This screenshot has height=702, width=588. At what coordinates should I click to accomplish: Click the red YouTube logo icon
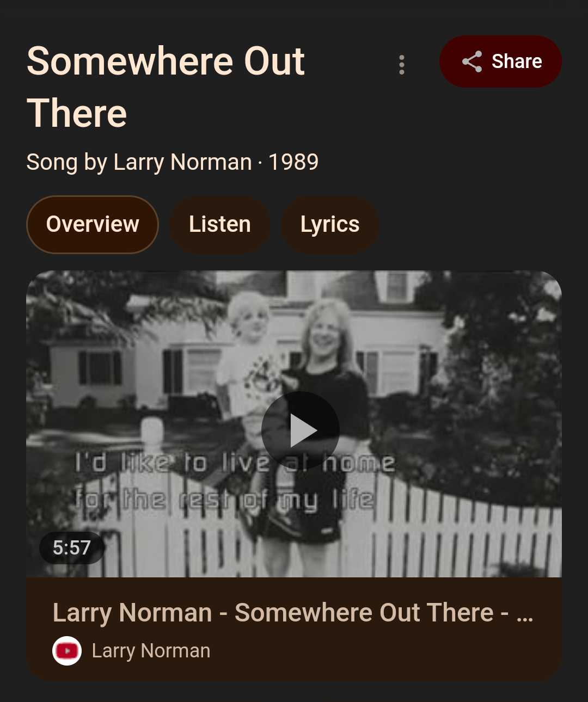(x=67, y=651)
